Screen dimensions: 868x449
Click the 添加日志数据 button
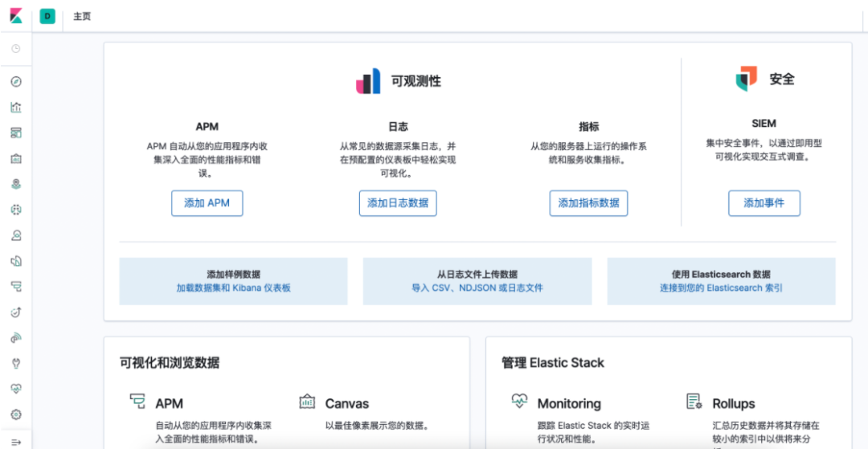tap(398, 203)
